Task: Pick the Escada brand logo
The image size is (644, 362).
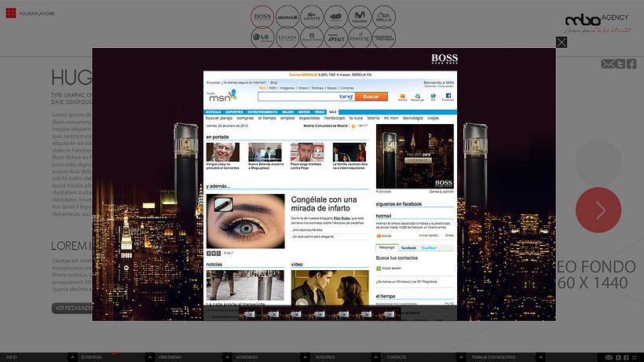Action: [x=287, y=38]
